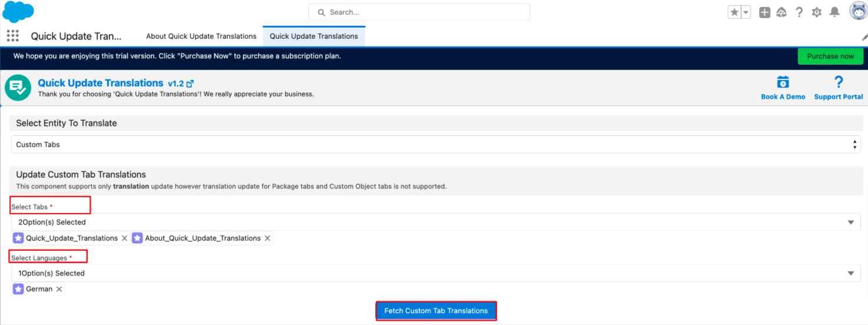Expand the favorites list dropdown arrow
This screenshot has height=325, width=868.
tap(746, 12)
